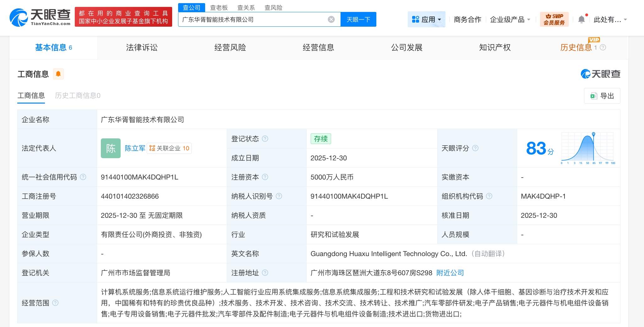View the 历史工商信息0 tab
The height and width of the screenshot is (327, 644).
[x=77, y=96]
